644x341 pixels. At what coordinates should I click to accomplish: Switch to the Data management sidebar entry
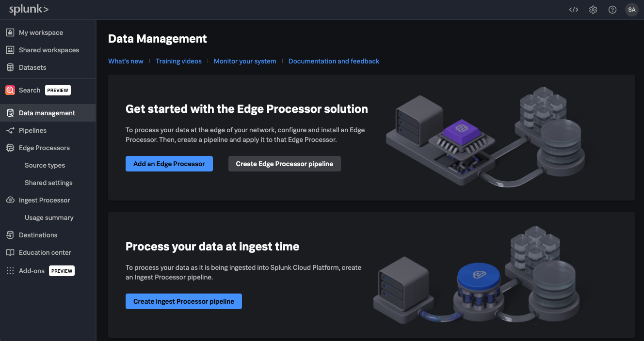47,112
